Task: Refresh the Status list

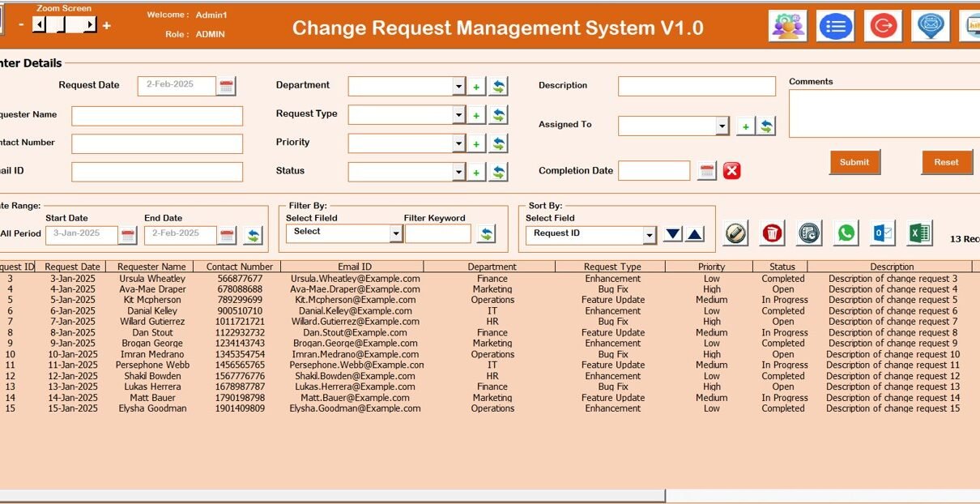Action: (498, 173)
